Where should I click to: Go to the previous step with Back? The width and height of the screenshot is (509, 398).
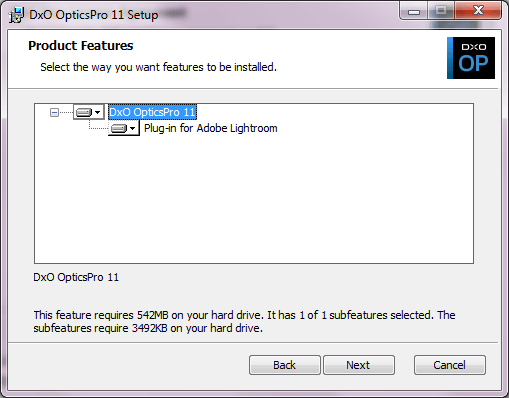(285, 365)
